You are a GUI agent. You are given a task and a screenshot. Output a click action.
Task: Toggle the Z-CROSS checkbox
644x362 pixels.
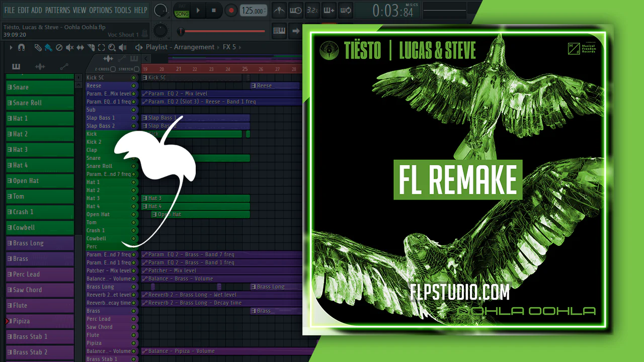[113, 69]
